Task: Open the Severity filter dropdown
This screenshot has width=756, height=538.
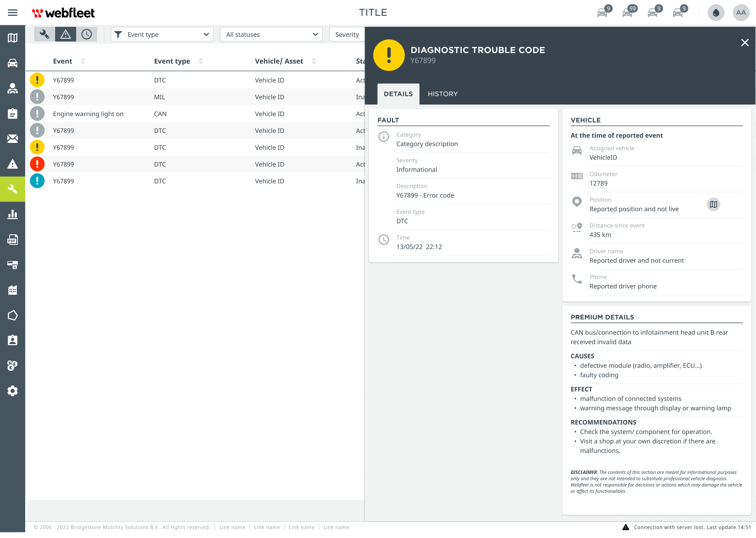Action: (346, 34)
